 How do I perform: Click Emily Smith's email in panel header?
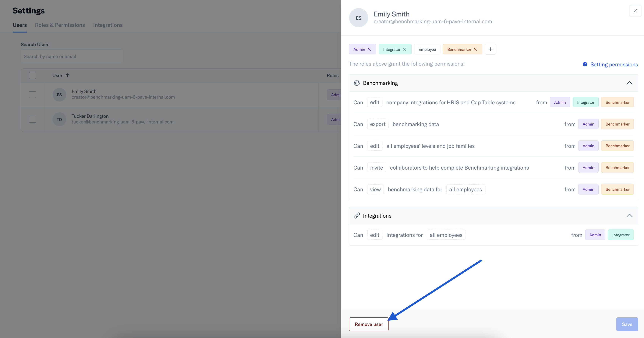433,22
